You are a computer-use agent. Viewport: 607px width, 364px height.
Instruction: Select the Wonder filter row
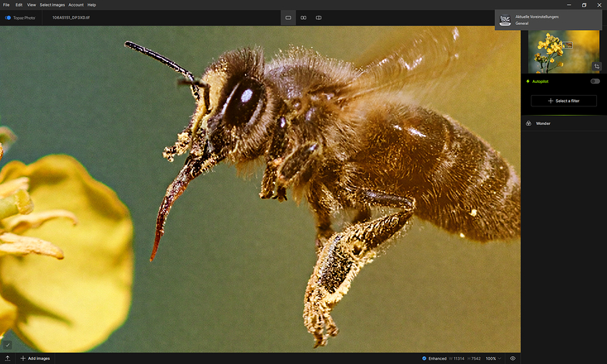pyautogui.click(x=564, y=123)
